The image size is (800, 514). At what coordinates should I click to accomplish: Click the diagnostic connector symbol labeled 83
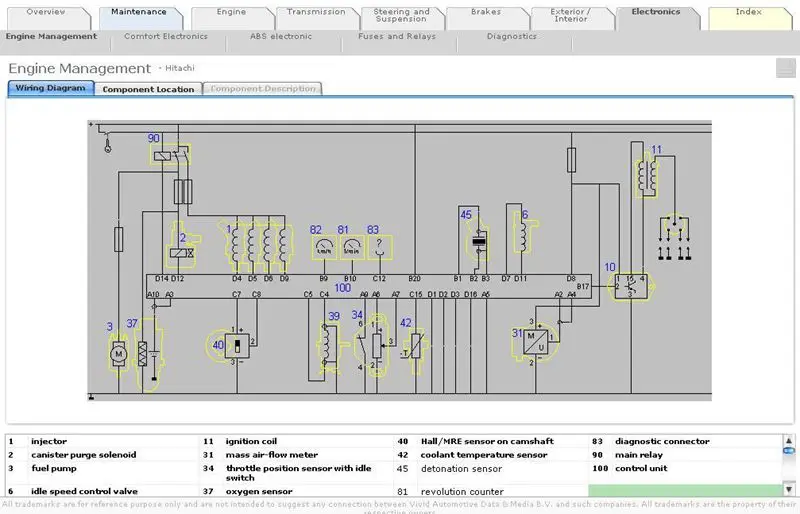[x=378, y=246]
